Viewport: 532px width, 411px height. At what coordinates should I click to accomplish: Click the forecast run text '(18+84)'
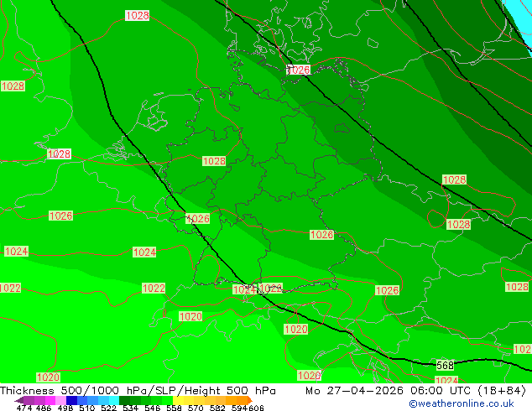coord(502,391)
